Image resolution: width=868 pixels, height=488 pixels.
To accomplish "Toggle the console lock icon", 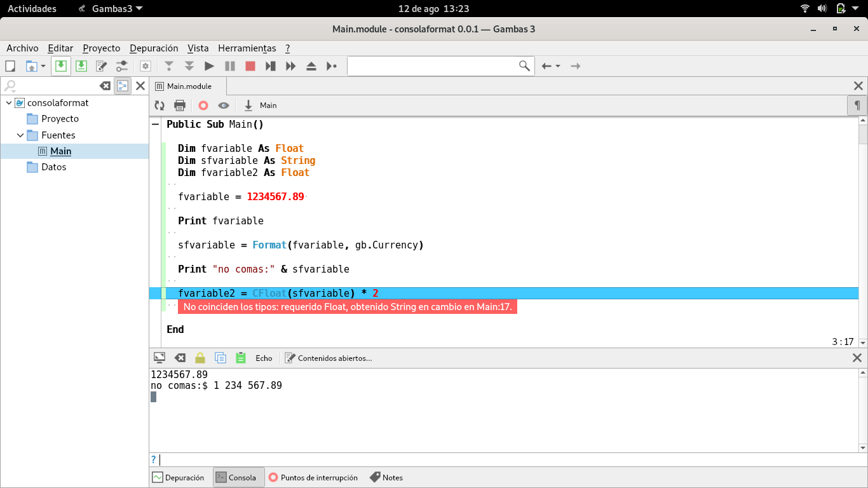I will click(200, 358).
